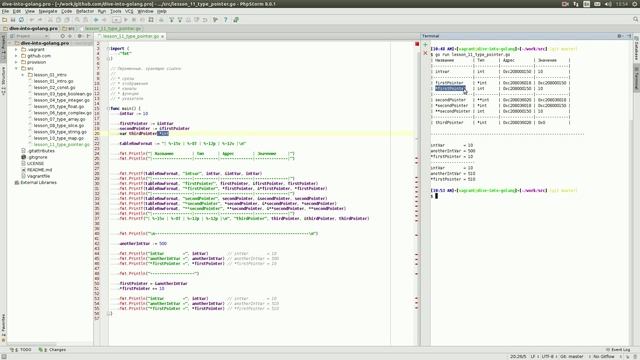Screen dimensions: 640x360
Task: Click the new terminal session plus icon
Action: click(x=425, y=44)
